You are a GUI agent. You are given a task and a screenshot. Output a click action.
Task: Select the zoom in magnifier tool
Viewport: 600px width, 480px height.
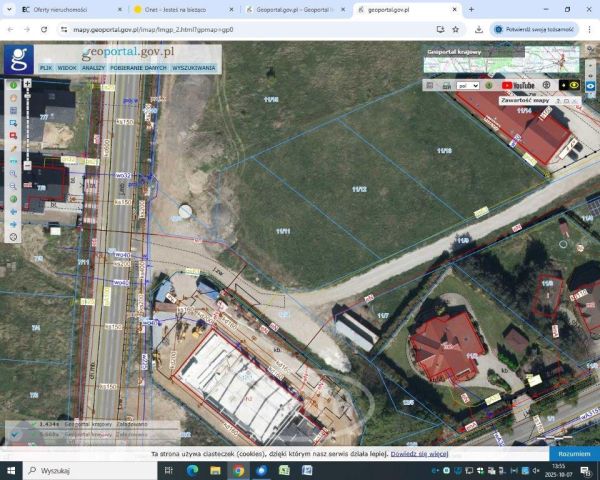tap(13, 174)
